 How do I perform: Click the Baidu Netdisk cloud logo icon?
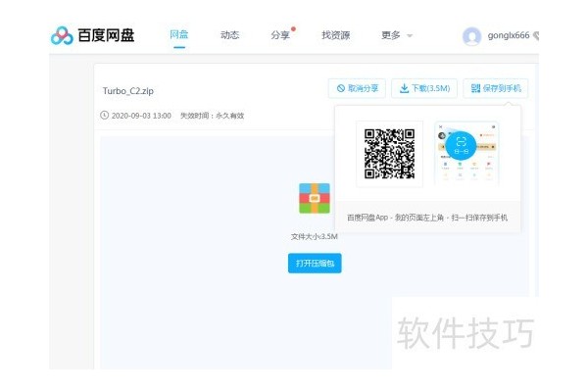[x=62, y=35]
